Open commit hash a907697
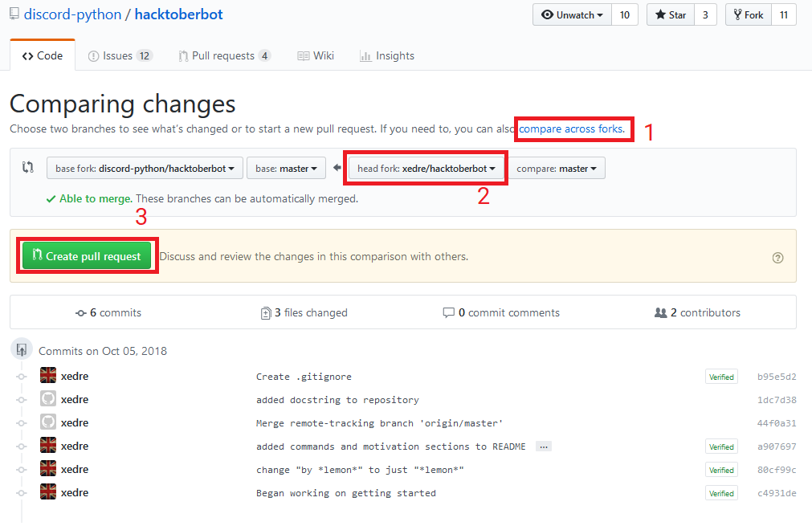Viewport: 812px width, 526px height. click(x=777, y=446)
